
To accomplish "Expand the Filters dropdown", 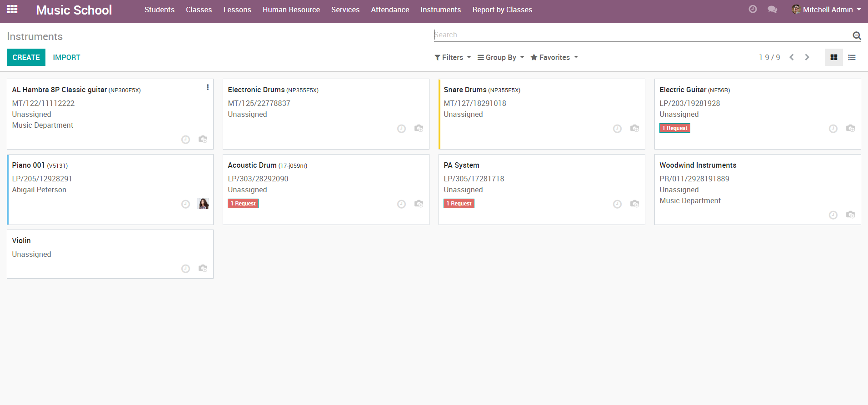I will (453, 57).
